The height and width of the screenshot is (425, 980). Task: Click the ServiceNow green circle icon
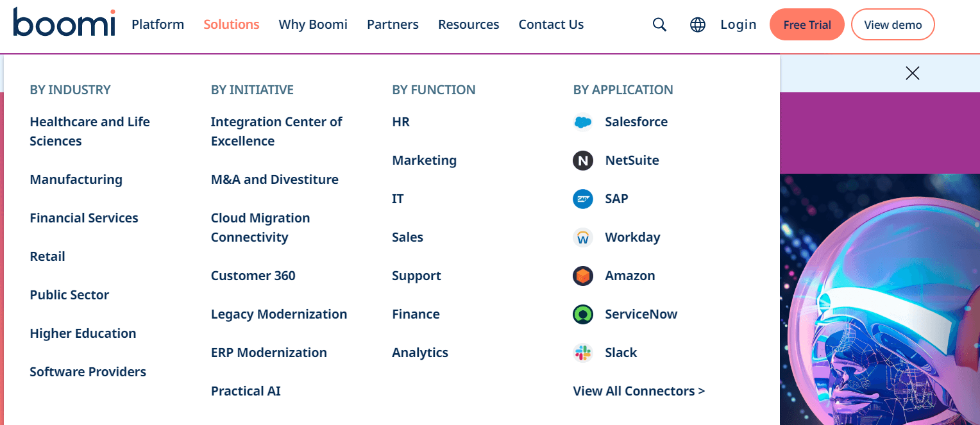[x=583, y=314]
